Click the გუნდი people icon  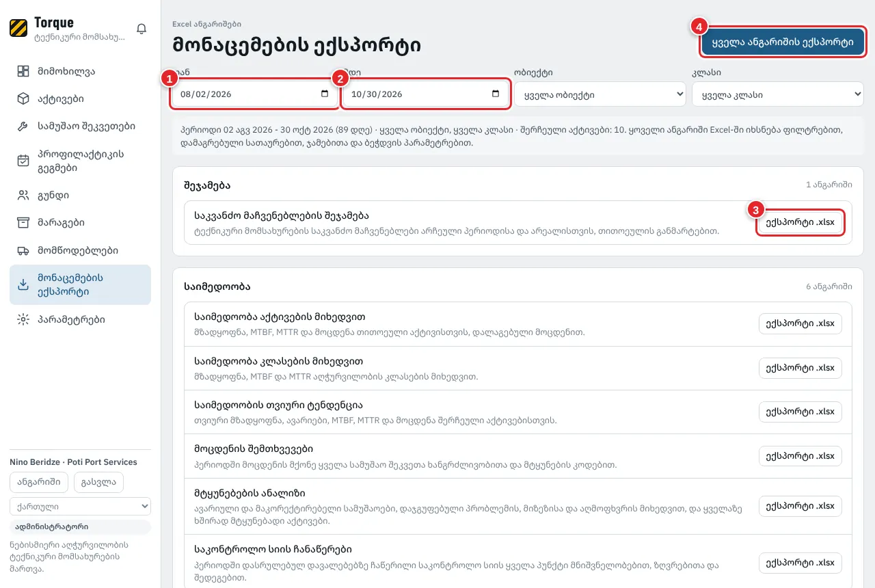[x=23, y=196]
